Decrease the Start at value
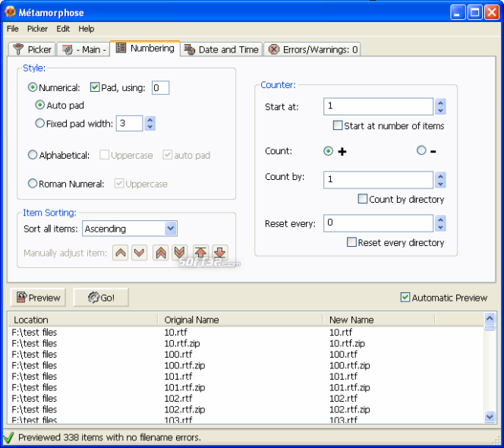 pos(440,110)
